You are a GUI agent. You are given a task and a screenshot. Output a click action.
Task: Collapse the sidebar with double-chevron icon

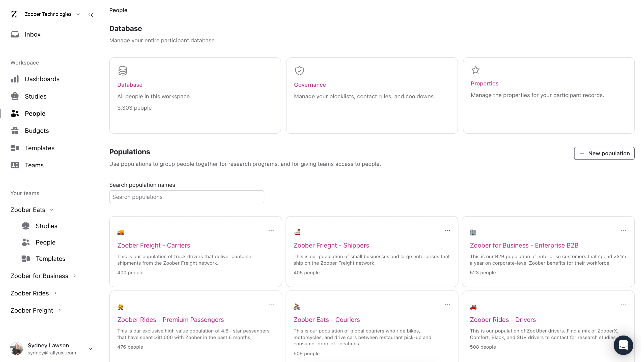[91, 15]
